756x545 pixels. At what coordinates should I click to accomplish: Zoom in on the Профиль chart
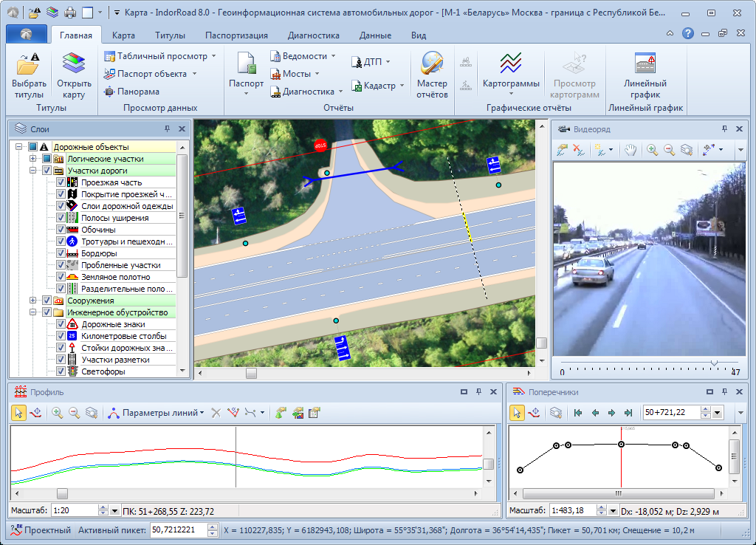click(x=58, y=413)
